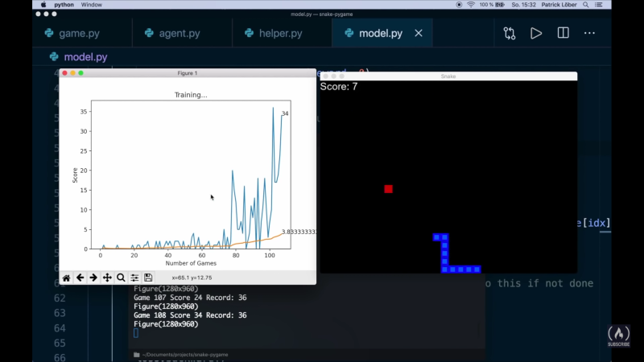644x362 pixels.
Task: Click terminal line Game 107 Score 24
Action: [190, 298]
